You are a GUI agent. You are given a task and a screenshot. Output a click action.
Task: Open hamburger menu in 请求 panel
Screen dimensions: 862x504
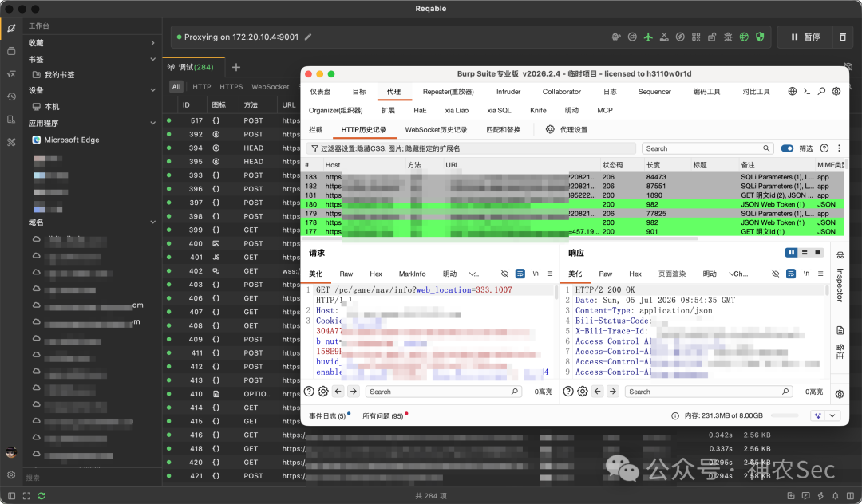550,274
